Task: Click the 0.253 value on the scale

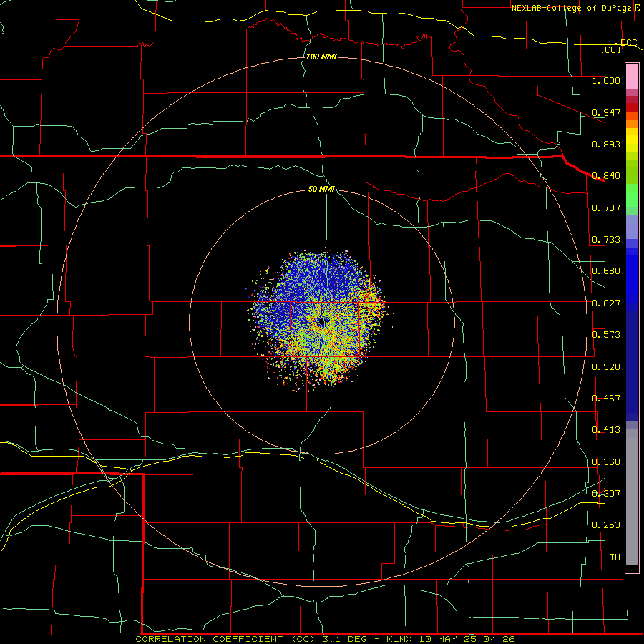Action: pyautogui.click(x=606, y=525)
